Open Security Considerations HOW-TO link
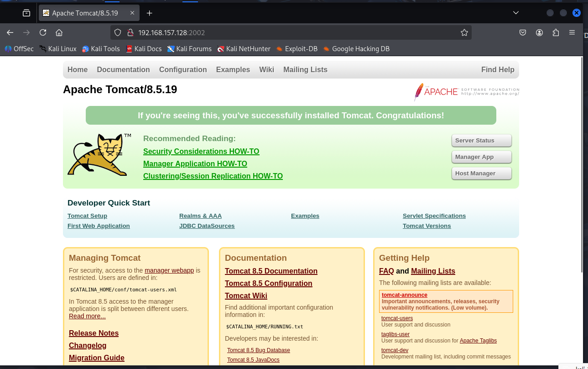588x369 pixels. pos(201,151)
